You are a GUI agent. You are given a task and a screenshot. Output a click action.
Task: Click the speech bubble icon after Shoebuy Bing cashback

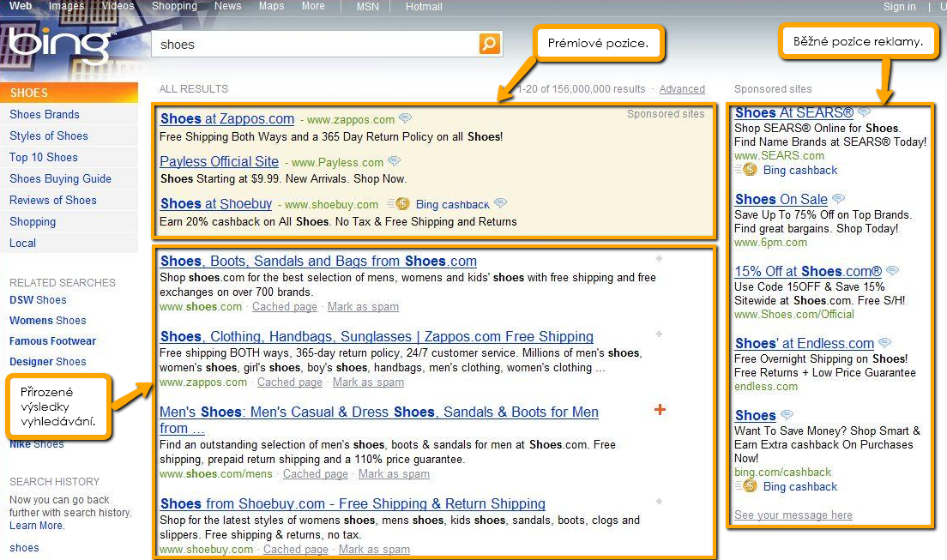tap(500, 203)
